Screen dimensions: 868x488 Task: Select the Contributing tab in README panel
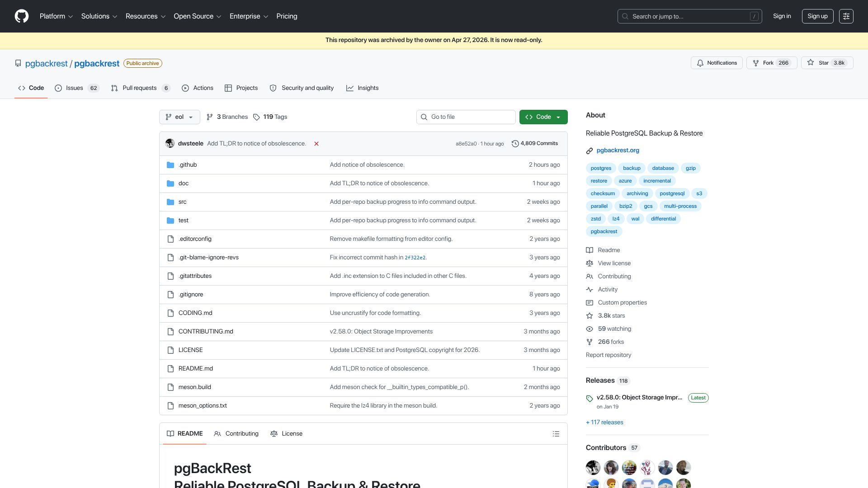[236, 434]
